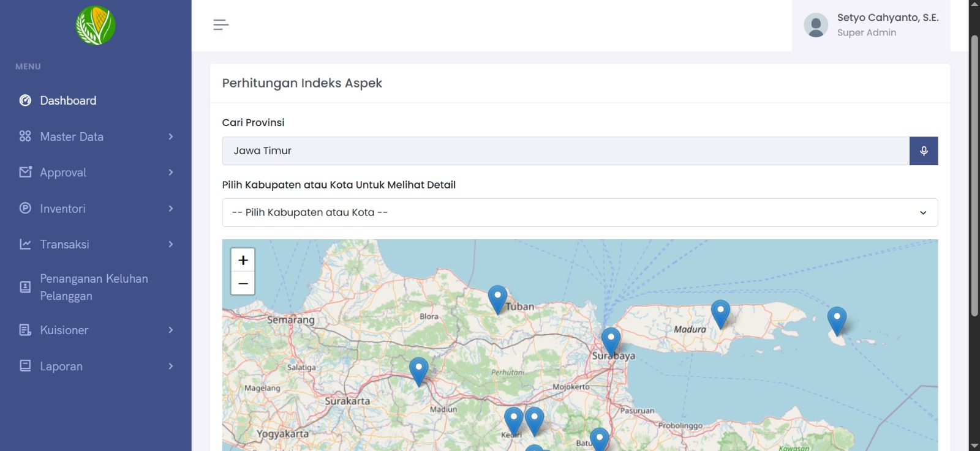This screenshot has height=451, width=980.
Task: Click the page vertical scrollbar
Action: (974, 176)
